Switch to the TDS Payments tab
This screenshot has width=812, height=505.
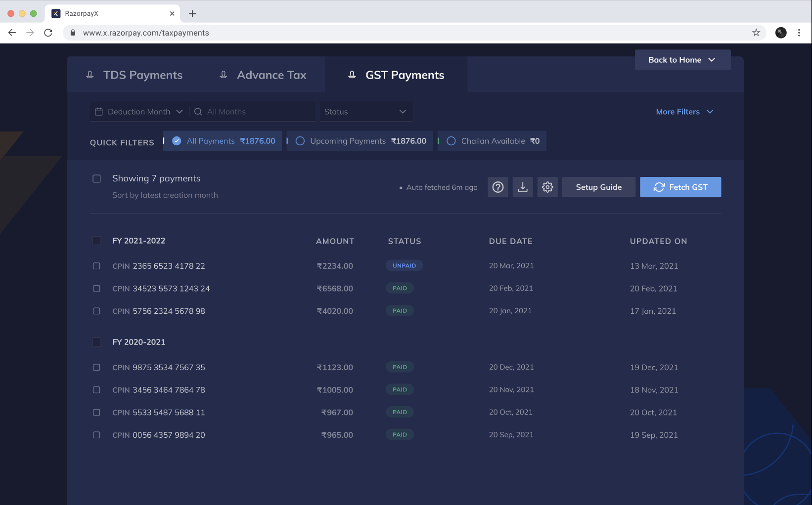[x=135, y=75]
